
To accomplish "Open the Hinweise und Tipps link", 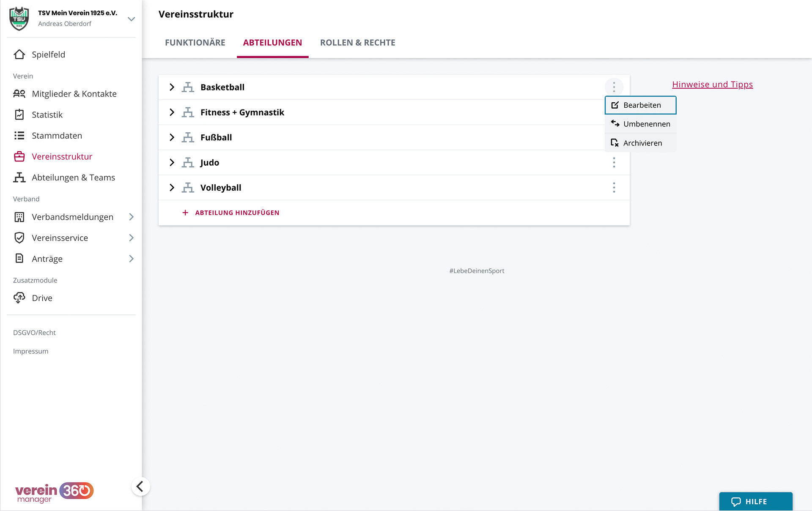I will [x=712, y=85].
